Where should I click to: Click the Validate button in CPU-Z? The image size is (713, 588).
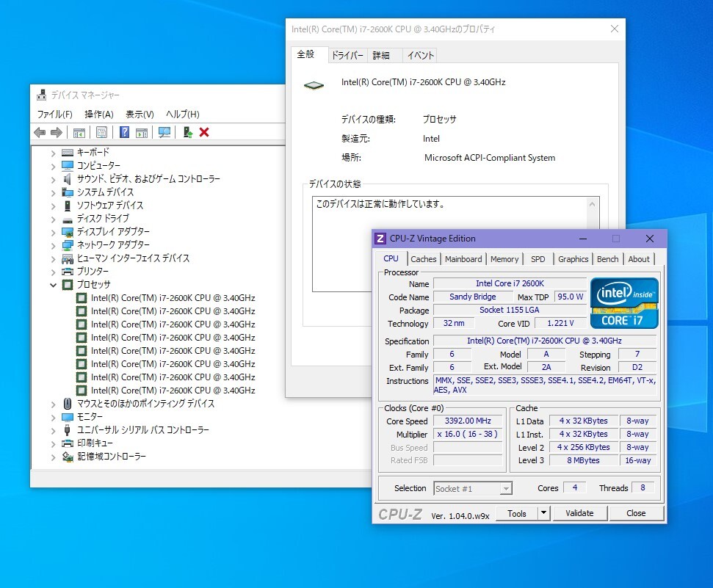[579, 513]
